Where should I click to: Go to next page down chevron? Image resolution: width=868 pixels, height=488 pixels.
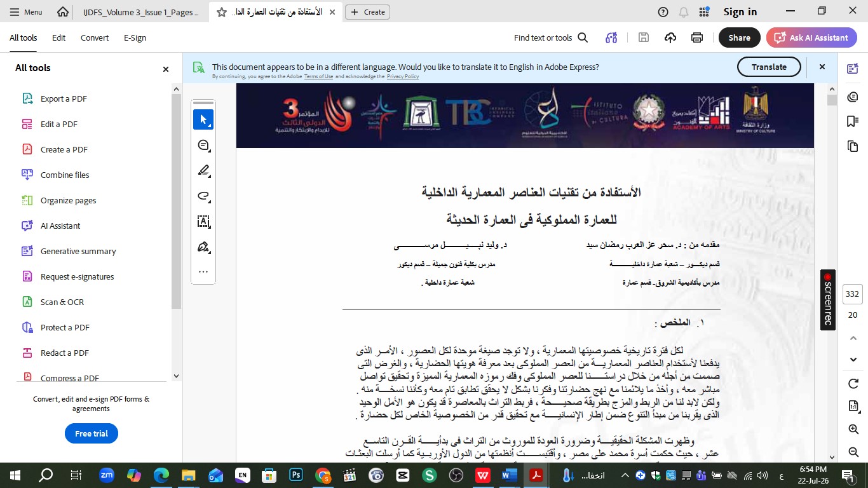pos(853,360)
